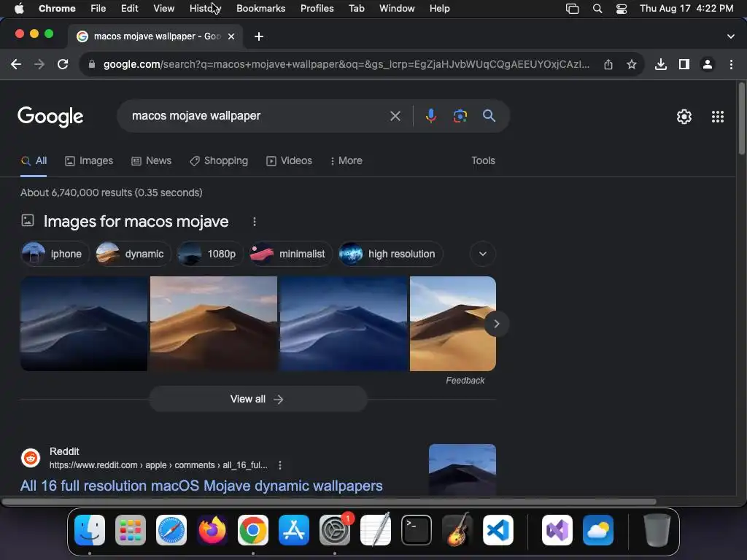Open the Google apps grid
747x560 pixels.
point(718,117)
